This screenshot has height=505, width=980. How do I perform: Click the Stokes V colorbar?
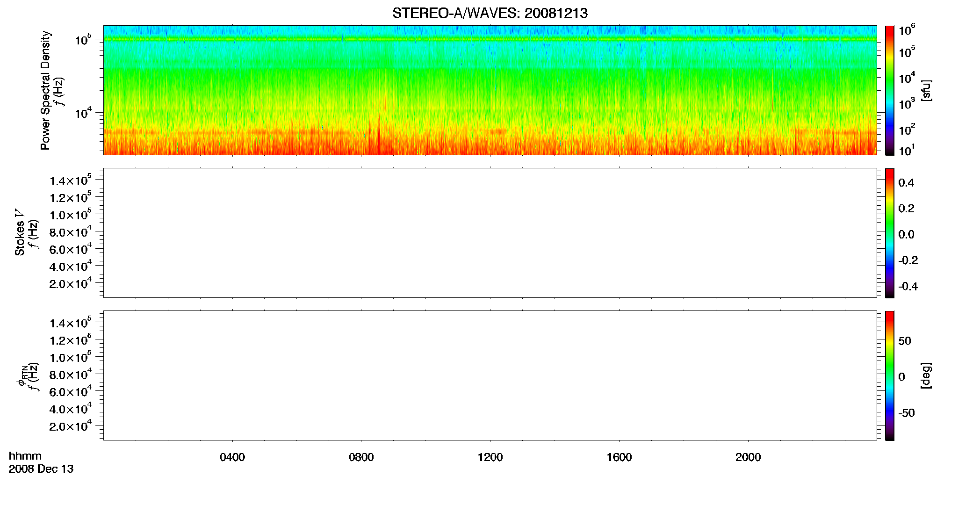890,233
